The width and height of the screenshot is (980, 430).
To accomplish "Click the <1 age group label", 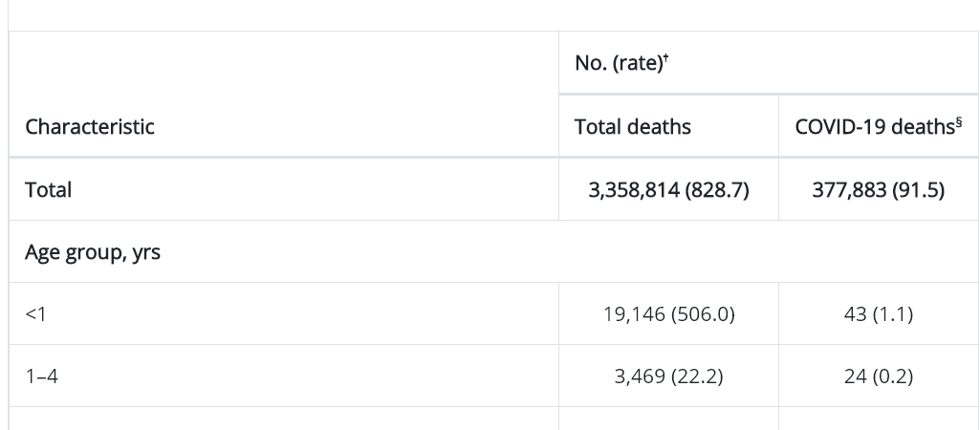I will 35,313.
